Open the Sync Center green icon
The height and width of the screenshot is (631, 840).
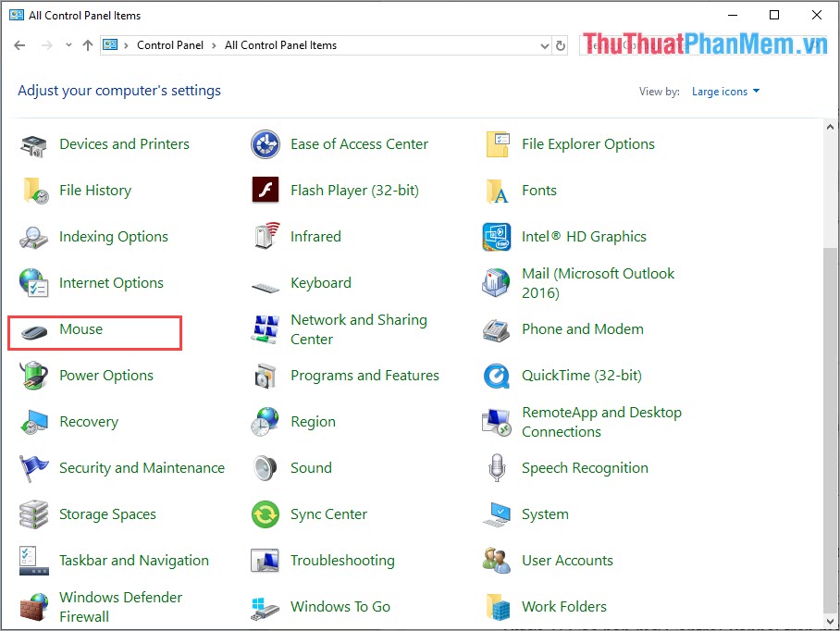coord(266,514)
